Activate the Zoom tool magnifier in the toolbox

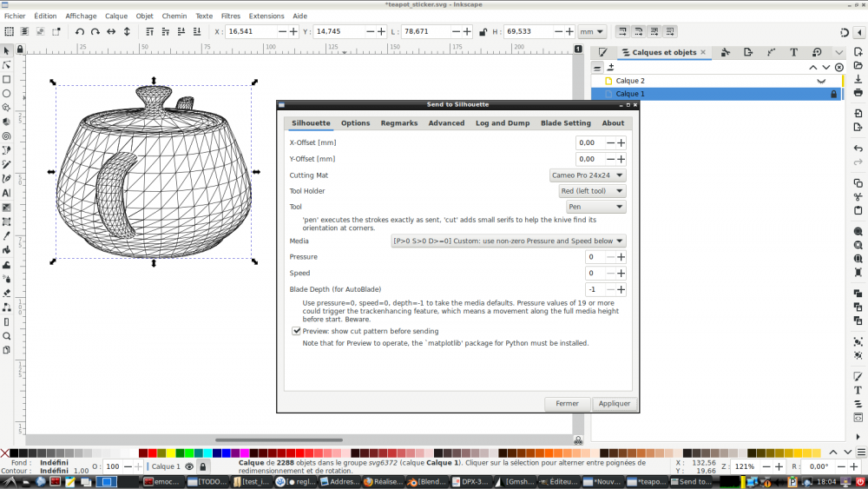click(6, 336)
